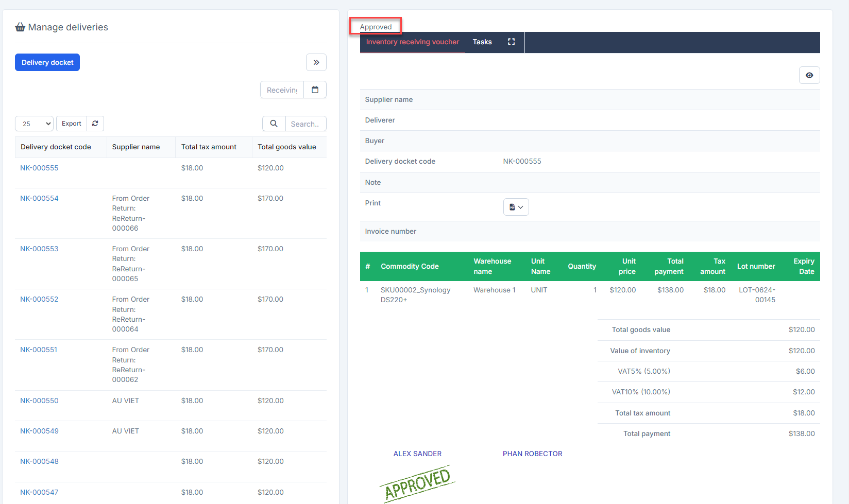849x504 pixels.
Task: Open delivery docket NK-000550
Action: [x=39, y=401]
